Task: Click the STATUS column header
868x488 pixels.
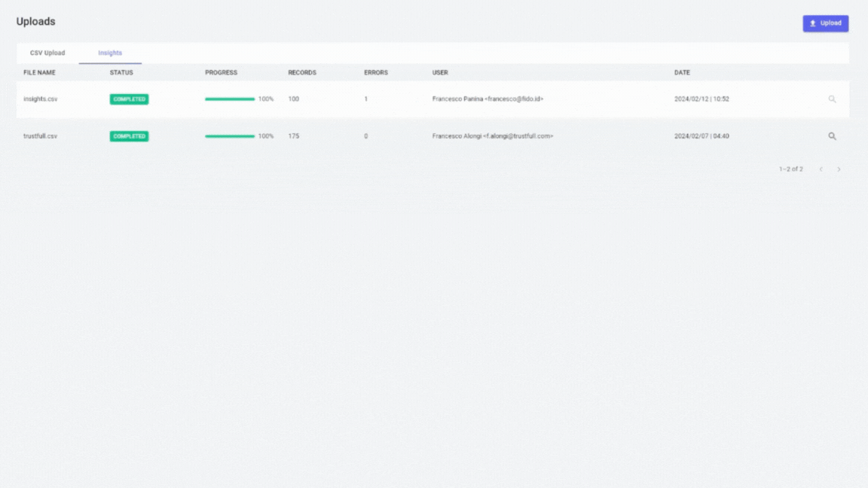Action: (121, 72)
